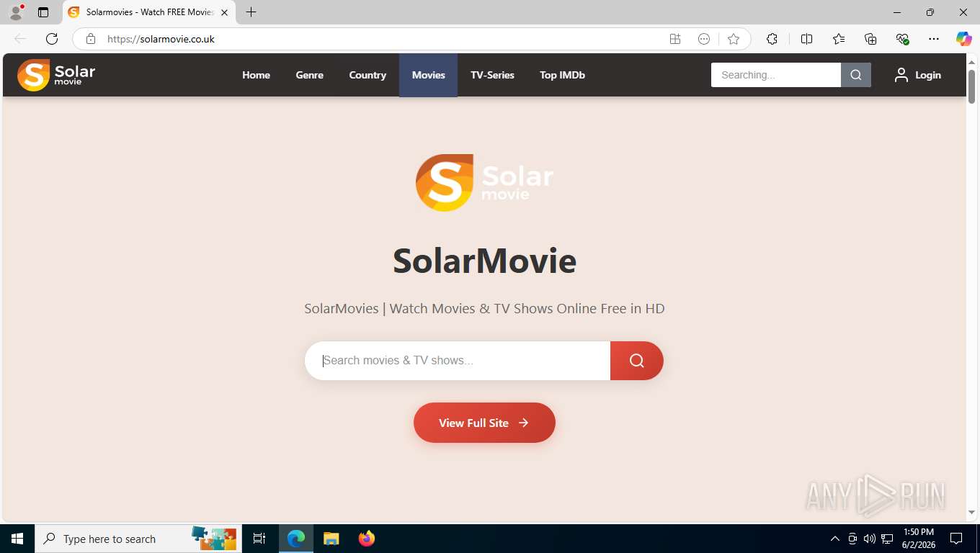The width and height of the screenshot is (980, 553).
Task: Open the volume control in the tray
Action: [870, 539]
